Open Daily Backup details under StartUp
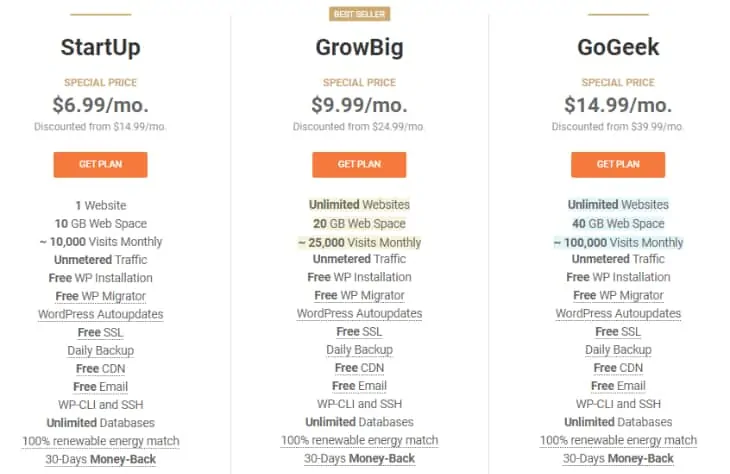730x474 pixels. pyautogui.click(x=100, y=350)
